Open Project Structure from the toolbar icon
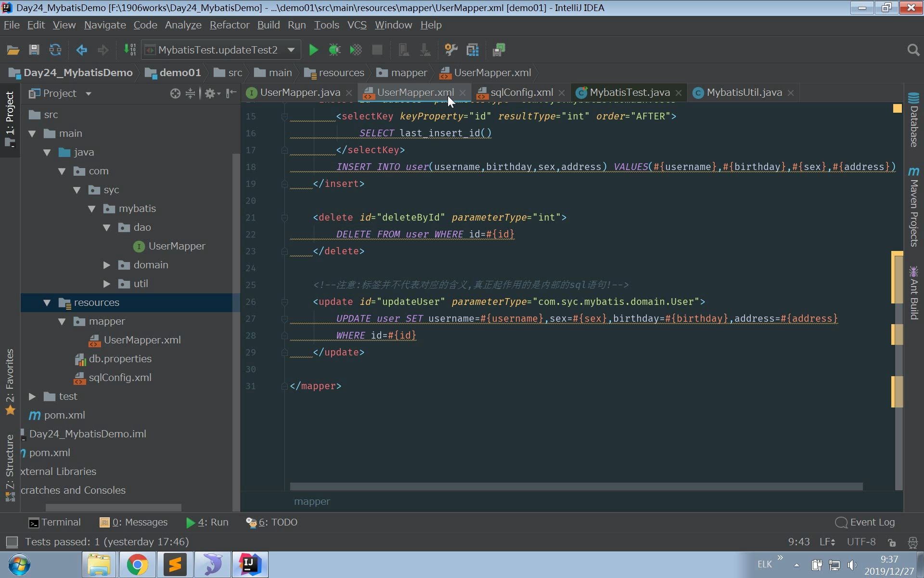Screen dimensions: 924x578 [473, 50]
